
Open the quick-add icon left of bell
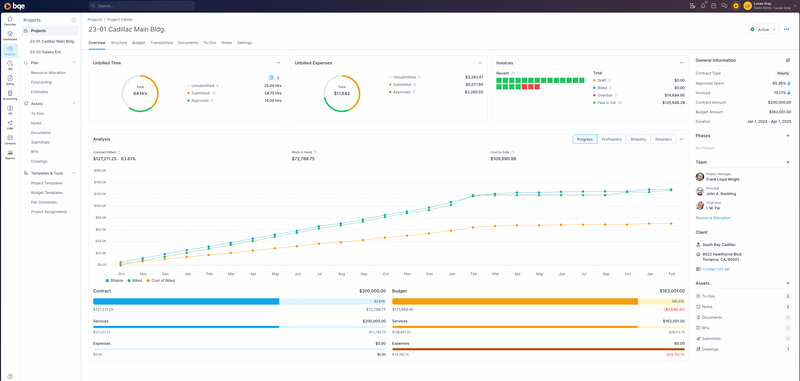(x=692, y=6)
